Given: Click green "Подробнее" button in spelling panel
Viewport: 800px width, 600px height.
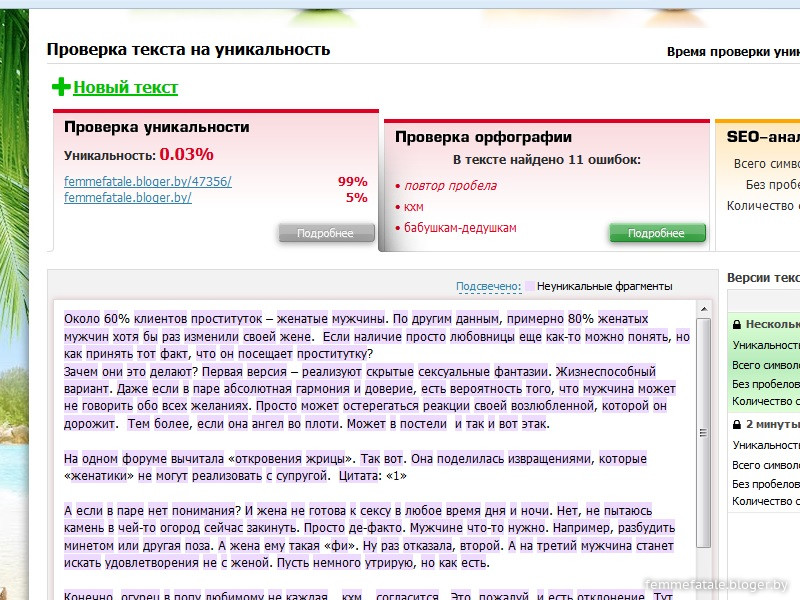Looking at the screenshot, I should (x=657, y=233).
